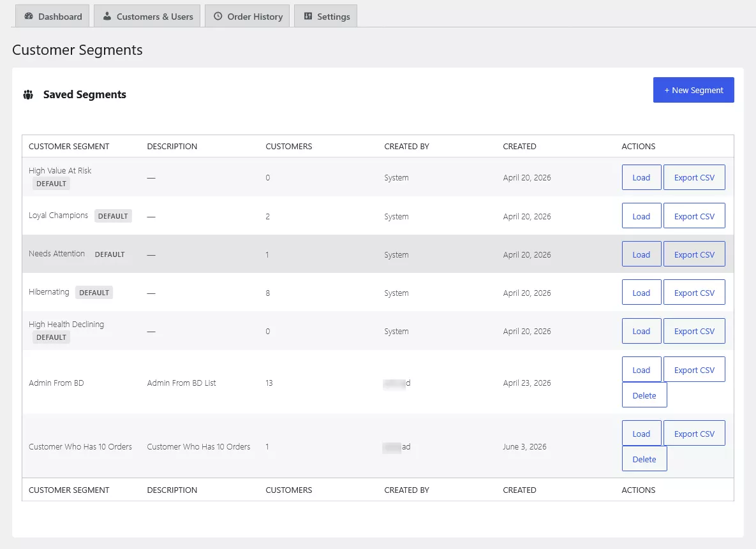Click the top CREATED column header
The height and width of the screenshot is (549, 756).
point(519,147)
